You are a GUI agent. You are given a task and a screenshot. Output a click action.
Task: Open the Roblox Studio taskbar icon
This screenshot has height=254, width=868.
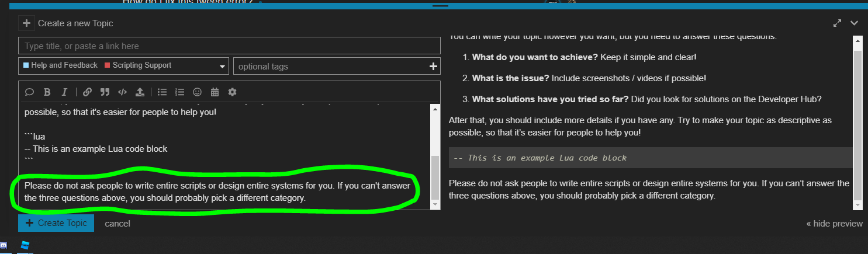(x=25, y=246)
